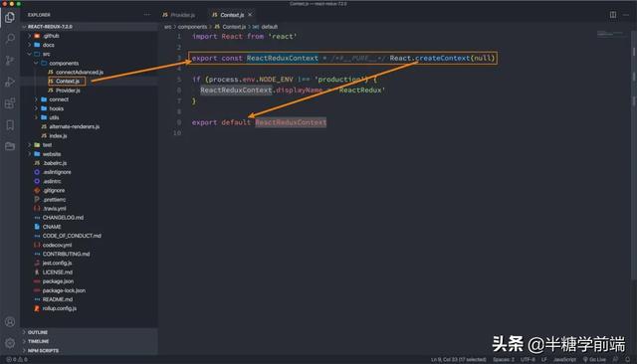Open notifications bell in status bar
637x364 pixels.
click(628, 360)
